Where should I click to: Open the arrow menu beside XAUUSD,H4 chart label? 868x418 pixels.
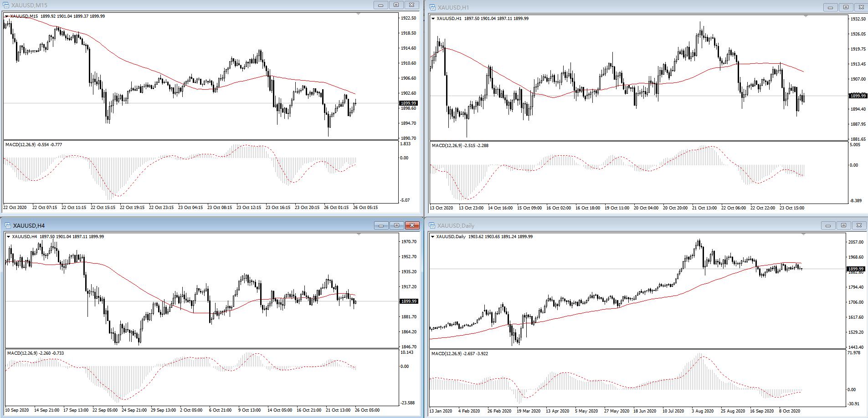pos(8,237)
